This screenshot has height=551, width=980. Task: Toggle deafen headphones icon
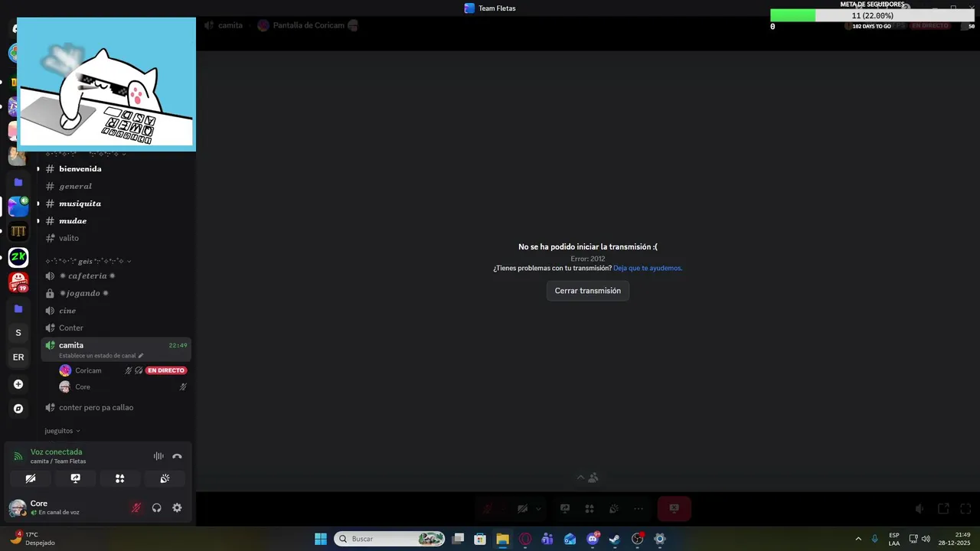[156, 507]
